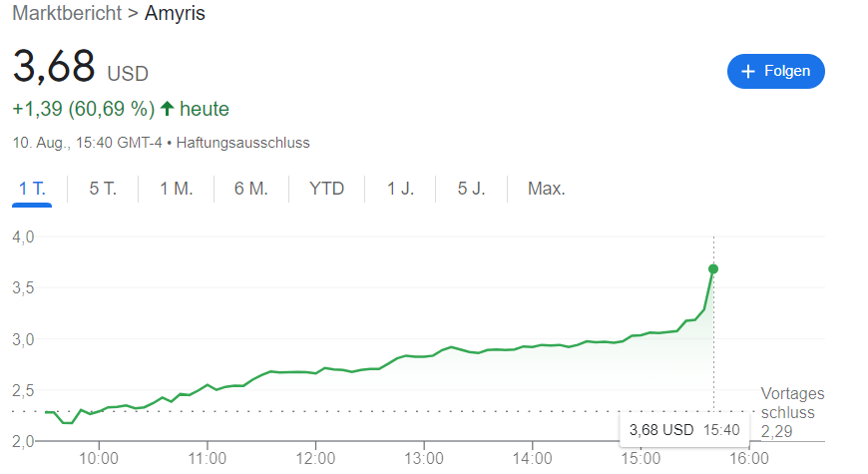Click the green data point at the chart peak

(713, 268)
